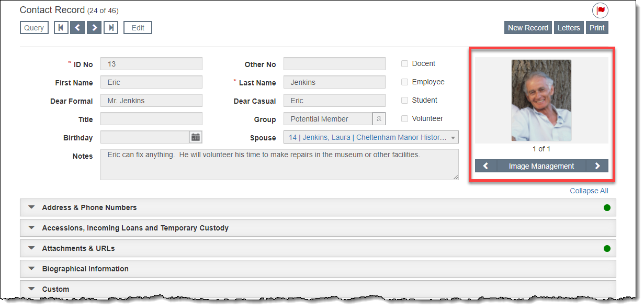
Task: Tick the Volunteer checkbox
Action: (x=404, y=119)
